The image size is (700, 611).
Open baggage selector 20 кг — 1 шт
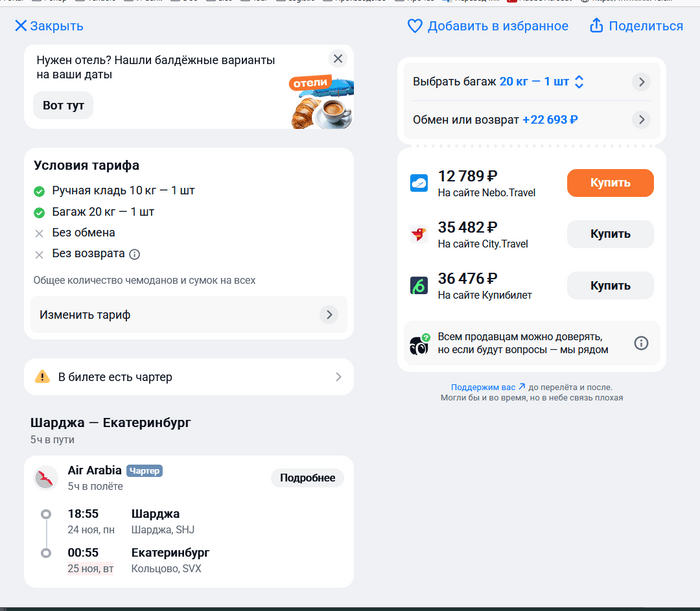pyautogui.click(x=541, y=82)
